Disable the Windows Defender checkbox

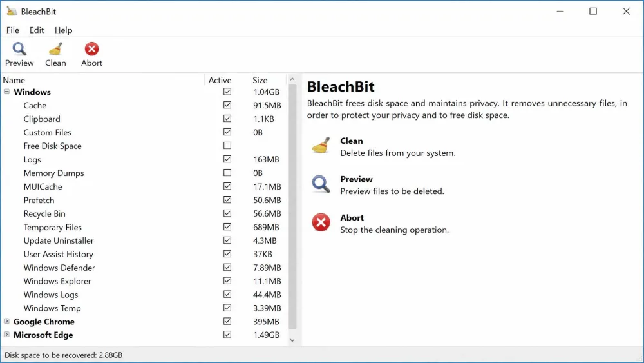pos(227,267)
